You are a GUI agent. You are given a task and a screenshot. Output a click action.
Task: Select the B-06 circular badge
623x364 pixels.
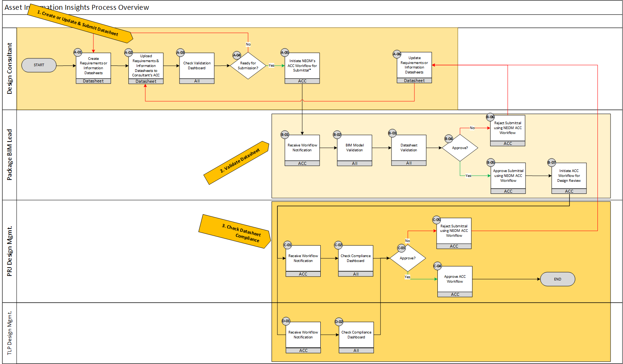490,117
